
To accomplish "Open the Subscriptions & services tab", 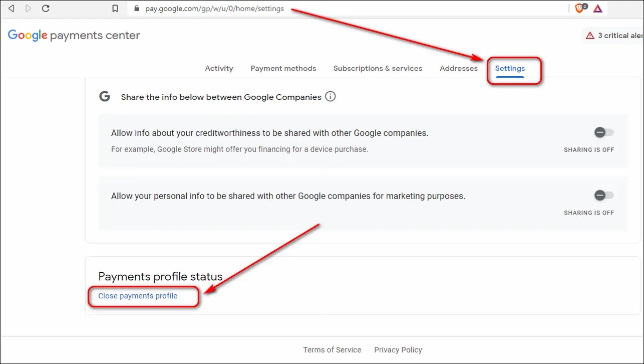I will (x=378, y=68).
